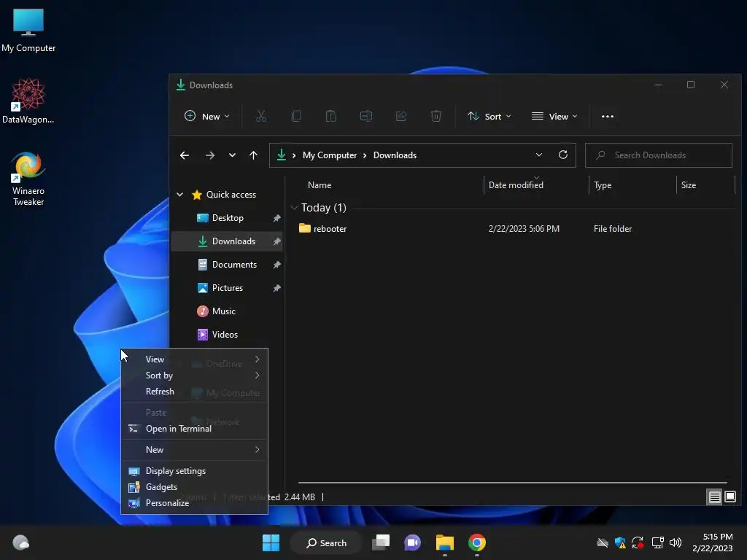This screenshot has height=560, width=747.
Task: Collapse the Quick access tree node
Action: click(x=180, y=194)
